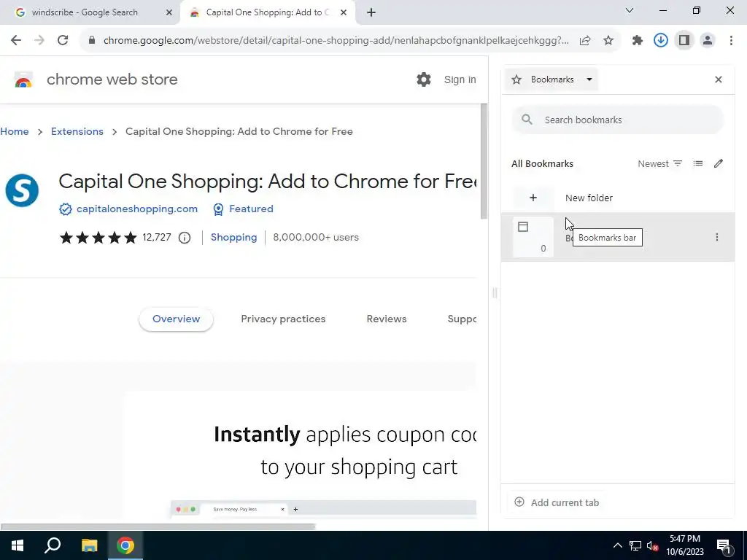Screen dimensions: 747x560
Task: Click the forward navigation arrow
Action: pyautogui.click(x=39, y=41)
